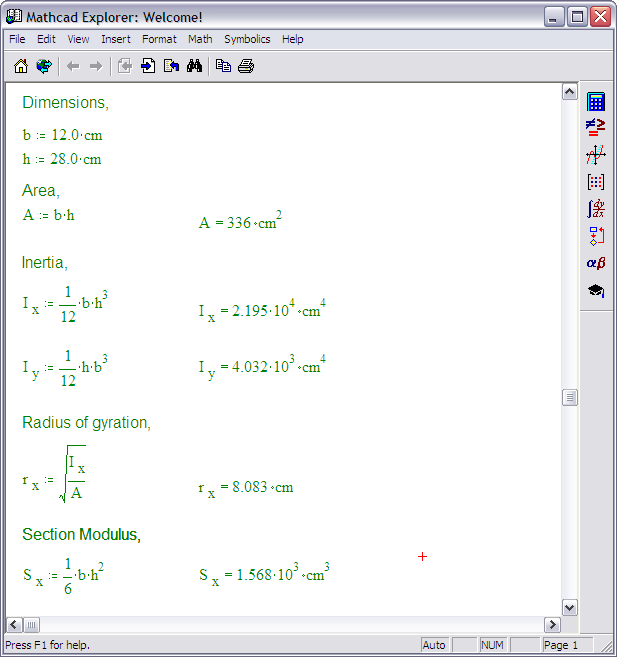Click the 'NUM' status bar indicator
Image resolution: width=617 pixels, height=657 pixels.
coord(492,645)
